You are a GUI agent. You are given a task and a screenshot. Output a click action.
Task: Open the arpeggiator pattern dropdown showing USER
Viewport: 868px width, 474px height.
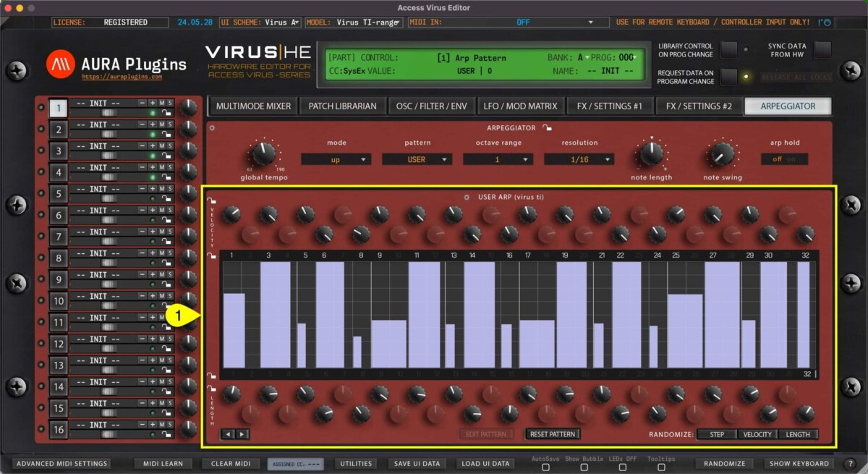click(x=417, y=159)
